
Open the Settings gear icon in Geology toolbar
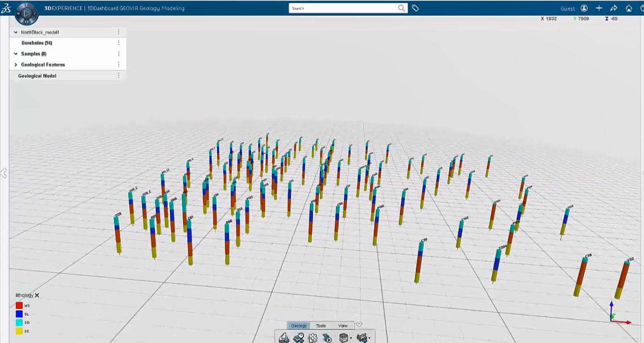[x=313, y=338]
